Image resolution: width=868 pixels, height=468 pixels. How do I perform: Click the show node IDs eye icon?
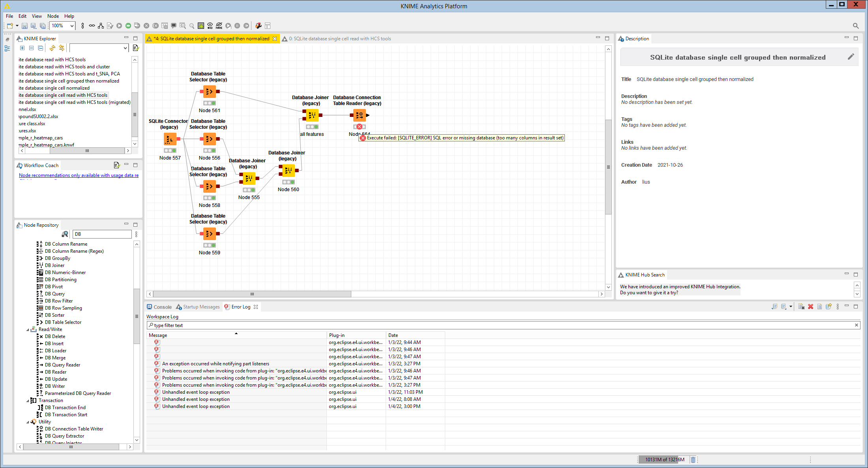coord(210,26)
